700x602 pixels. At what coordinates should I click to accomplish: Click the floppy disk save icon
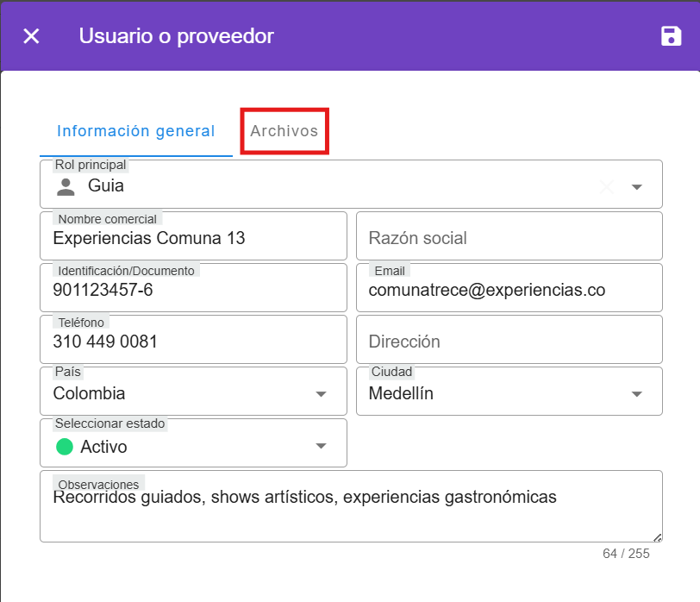pos(671,36)
